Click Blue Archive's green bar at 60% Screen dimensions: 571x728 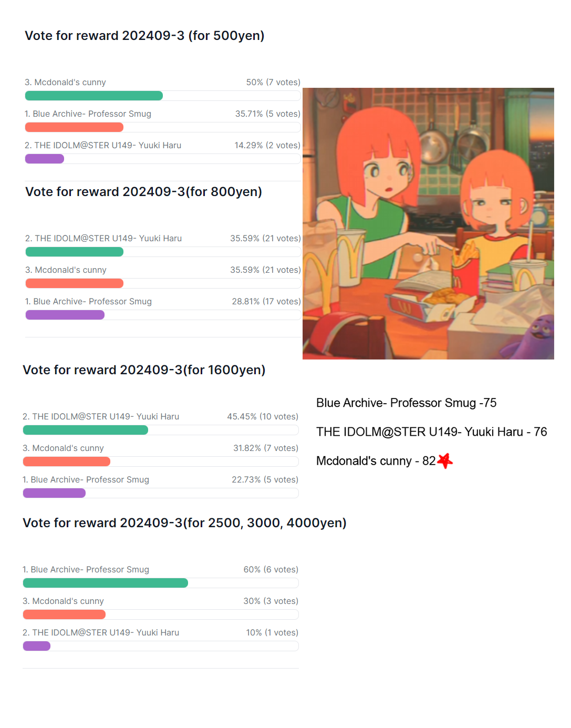tap(106, 583)
